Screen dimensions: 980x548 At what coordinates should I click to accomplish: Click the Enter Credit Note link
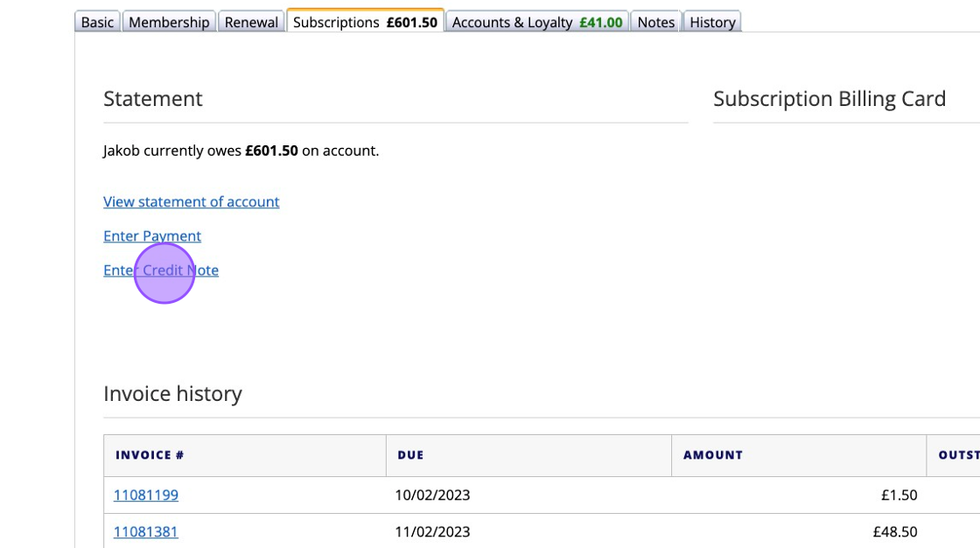(x=161, y=270)
